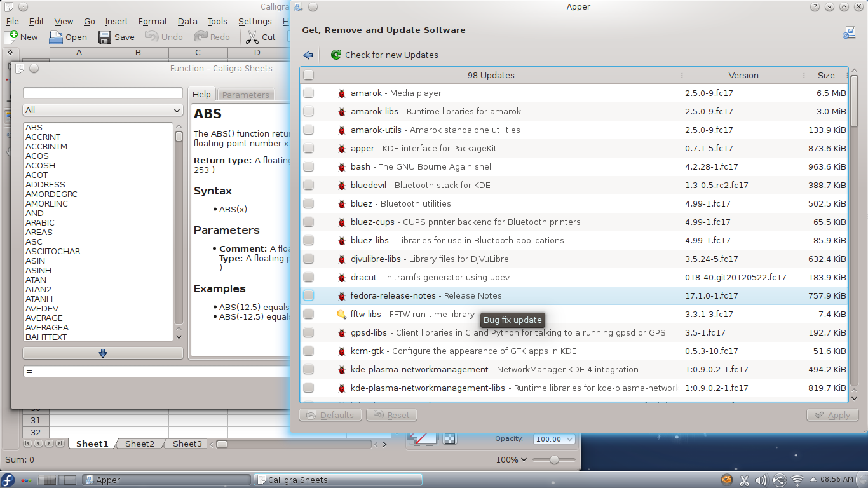This screenshot has height=488, width=868.
Task: Click the scissors clipboard tray icon
Action: [x=744, y=480]
